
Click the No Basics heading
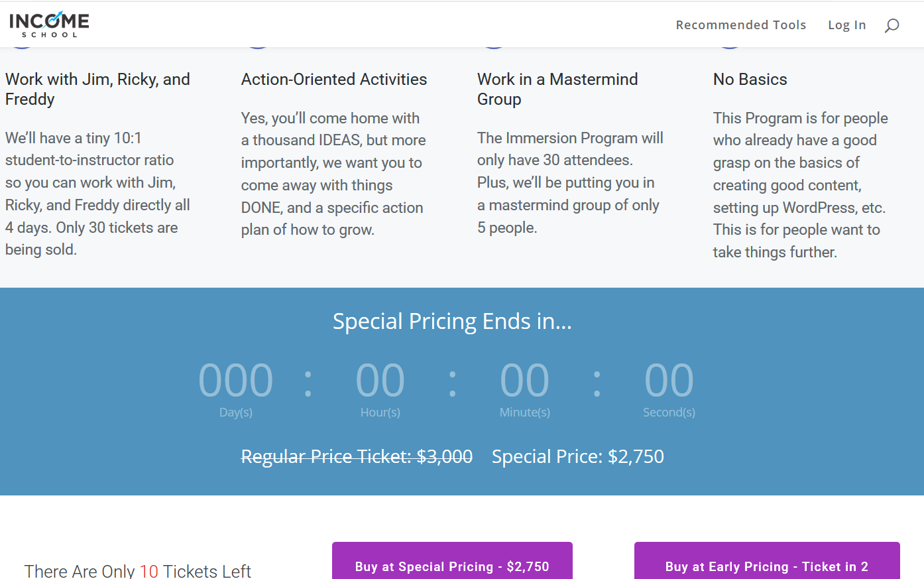click(750, 80)
